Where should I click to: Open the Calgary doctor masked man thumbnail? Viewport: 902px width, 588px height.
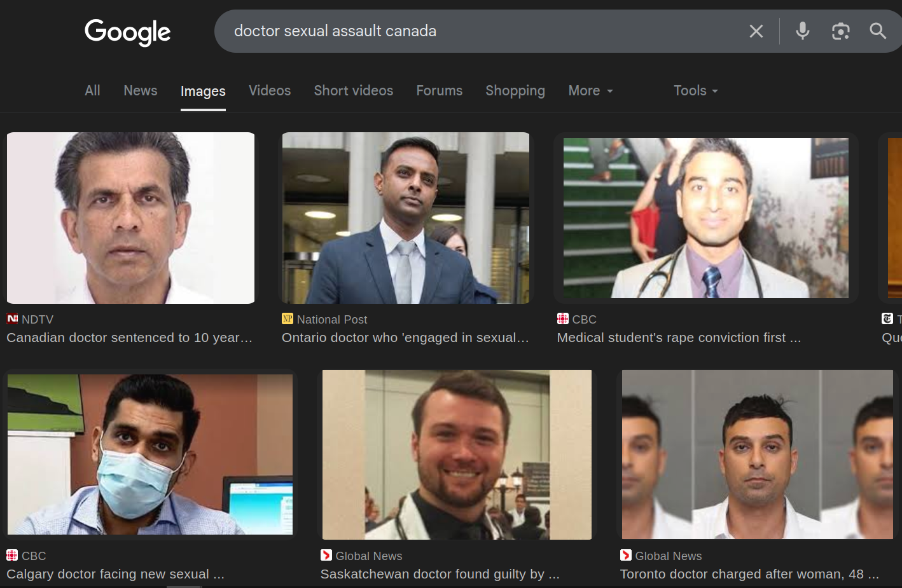pos(150,454)
